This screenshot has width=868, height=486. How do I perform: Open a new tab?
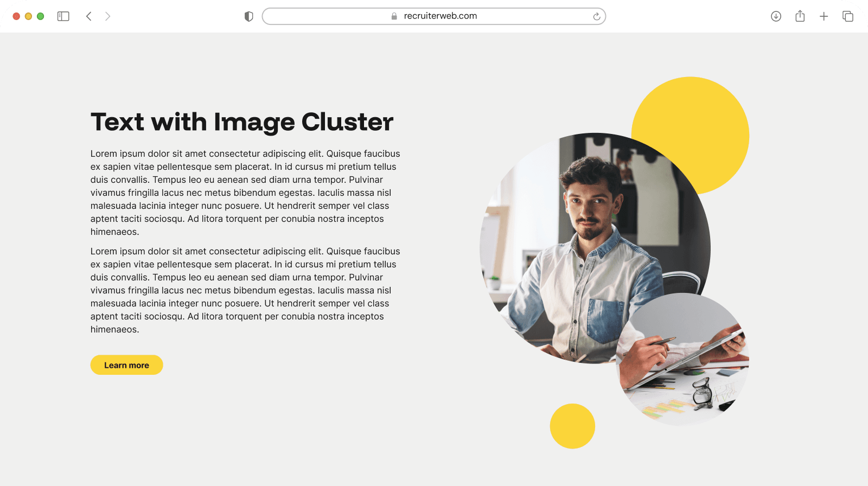pyautogui.click(x=824, y=16)
